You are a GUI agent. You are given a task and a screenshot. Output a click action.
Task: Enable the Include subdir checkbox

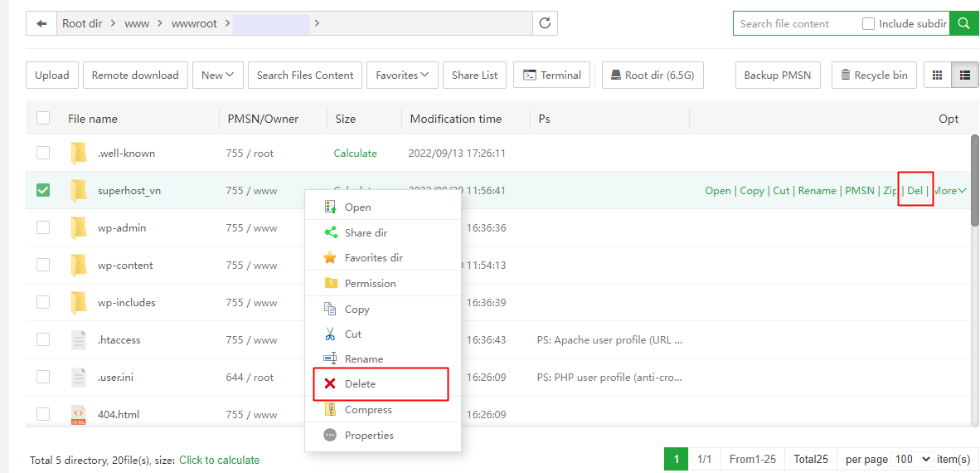pyautogui.click(x=868, y=24)
